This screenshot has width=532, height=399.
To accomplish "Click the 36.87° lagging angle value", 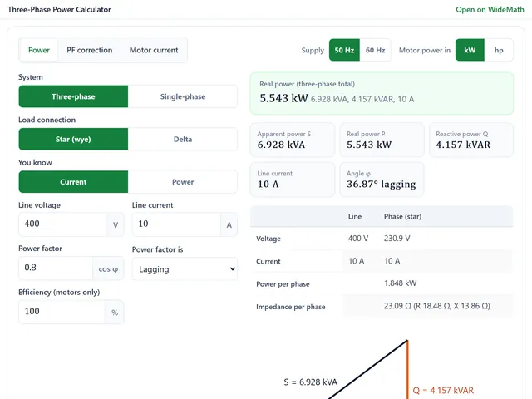I will pos(381,185).
